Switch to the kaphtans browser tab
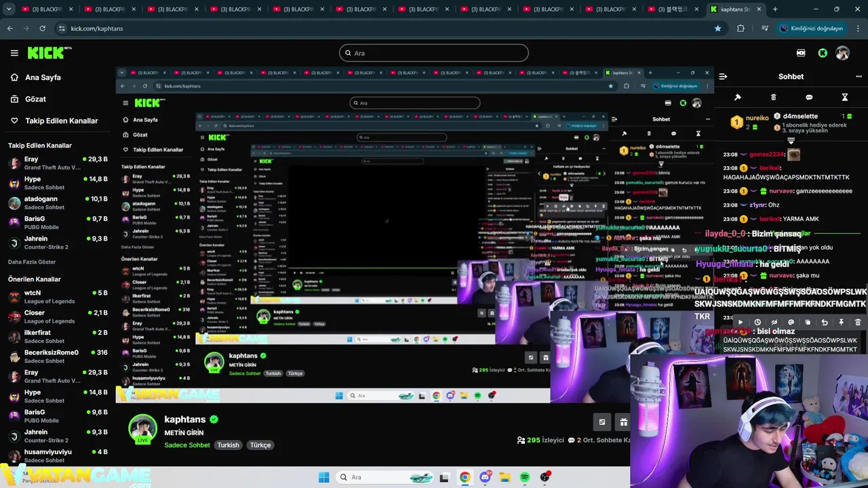 (x=736, y=9)
